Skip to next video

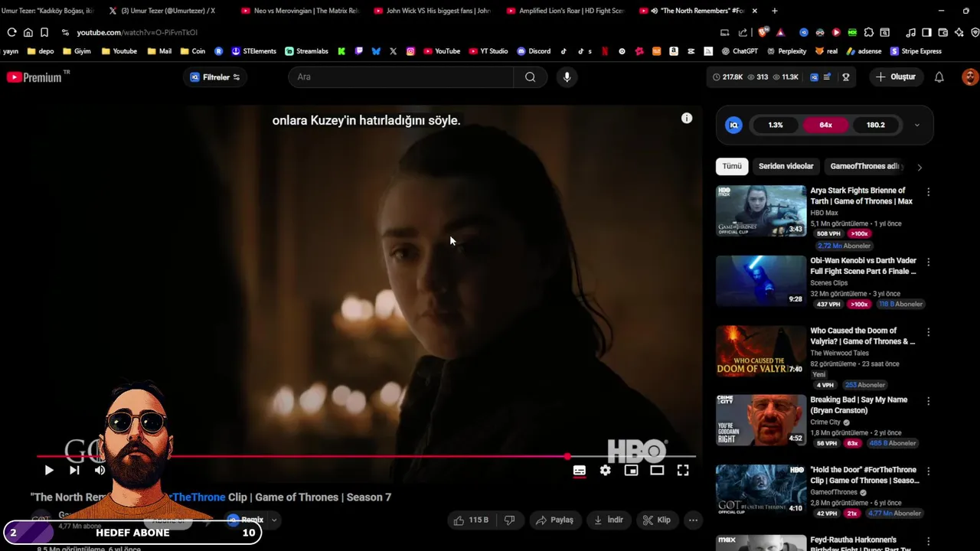point(74,470)
